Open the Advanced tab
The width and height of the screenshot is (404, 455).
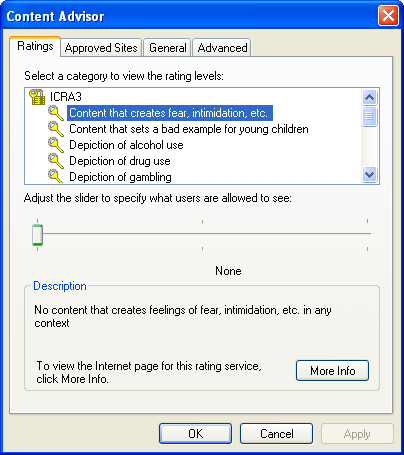click(x=222, y=48)
